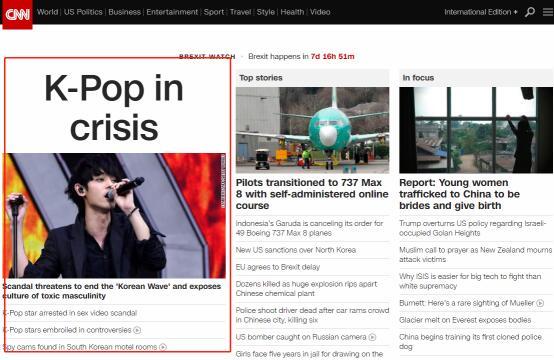Open 'Young women trafficked to China' report
This screenshot has height=360, width=554.
point(459,194)
